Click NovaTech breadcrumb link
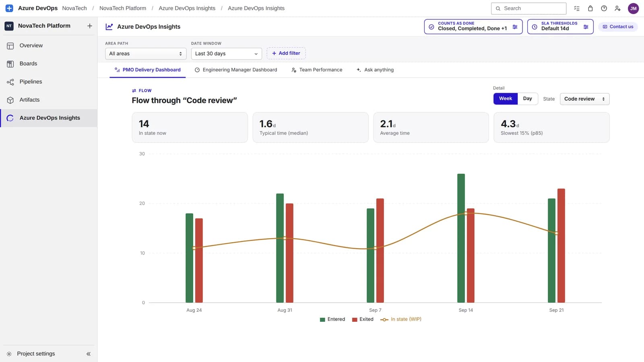 (74, 8)
